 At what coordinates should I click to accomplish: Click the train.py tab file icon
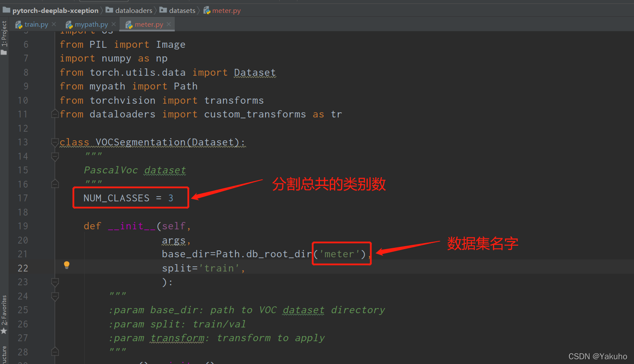pyautogui.click(x=19, y=25)
